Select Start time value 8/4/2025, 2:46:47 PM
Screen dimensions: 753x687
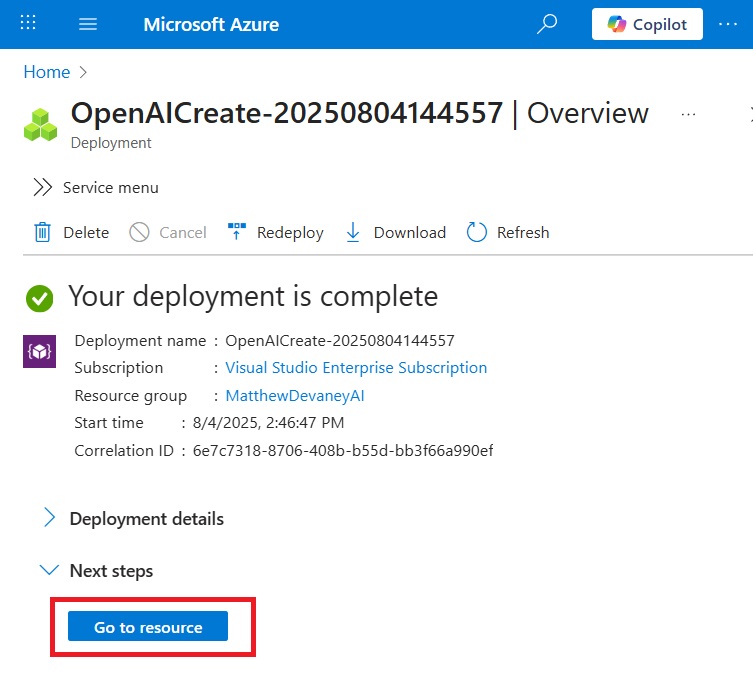pos(268,422)
